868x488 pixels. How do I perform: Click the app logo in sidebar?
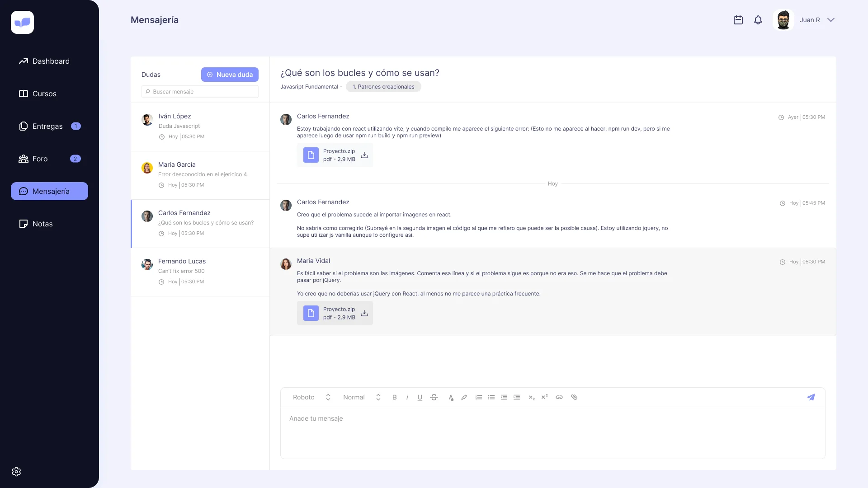[22, 22]
